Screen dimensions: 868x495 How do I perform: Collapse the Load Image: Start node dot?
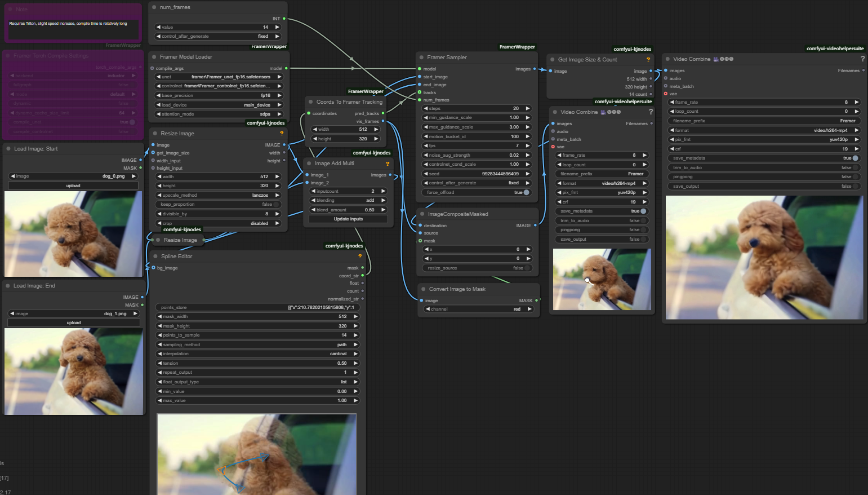(x=8, y=149)
